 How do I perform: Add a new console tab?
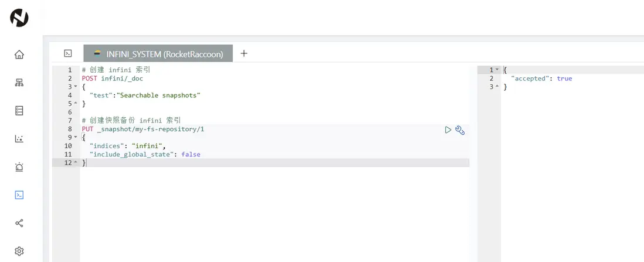(245, 53)
